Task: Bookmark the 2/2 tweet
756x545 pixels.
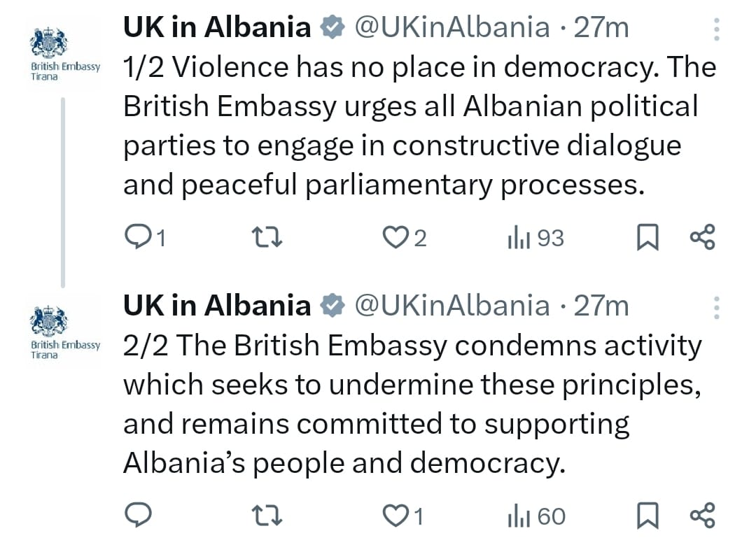Action: click(647, 516)
